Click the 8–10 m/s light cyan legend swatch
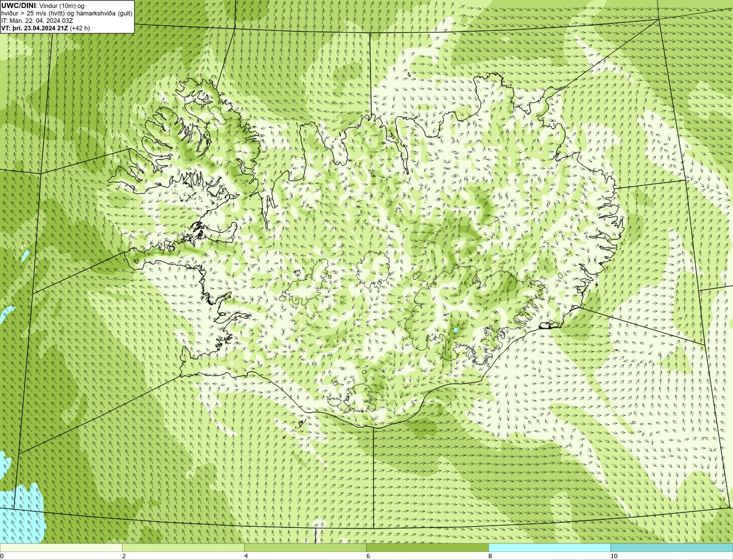Image resolution: width=733 pixels, height=560 pixels. pyautogui.click(x=550, y=548)
